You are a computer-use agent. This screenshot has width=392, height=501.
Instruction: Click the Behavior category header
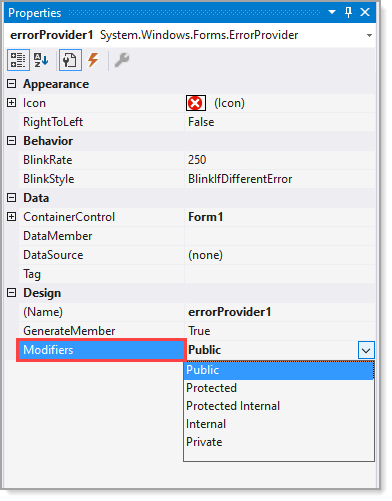coord(48,141)
